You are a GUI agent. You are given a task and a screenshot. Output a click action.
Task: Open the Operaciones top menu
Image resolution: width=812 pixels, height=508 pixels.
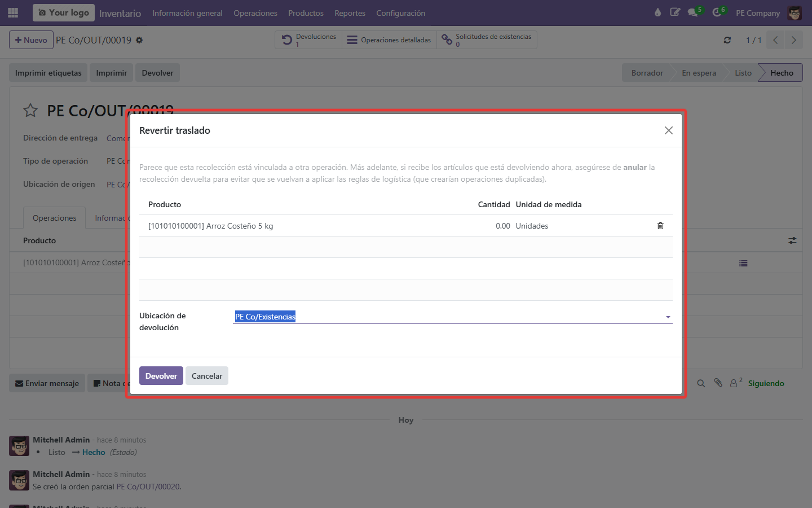(x=255, y=13)
